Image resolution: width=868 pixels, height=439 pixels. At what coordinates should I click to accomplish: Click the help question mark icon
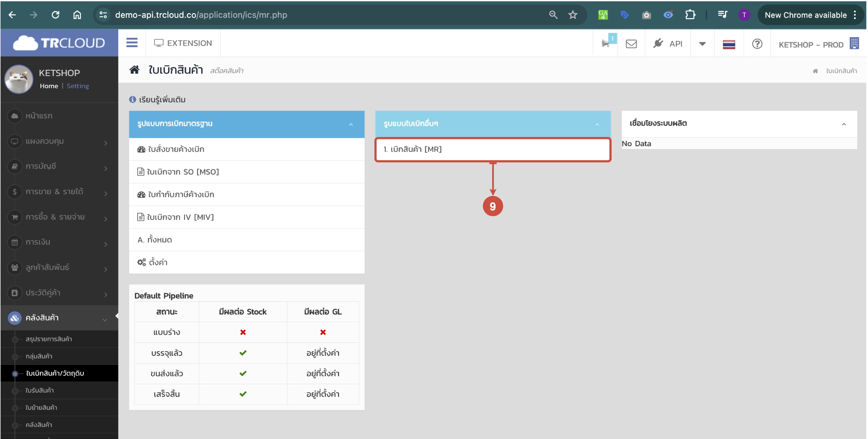pos(757,44)
